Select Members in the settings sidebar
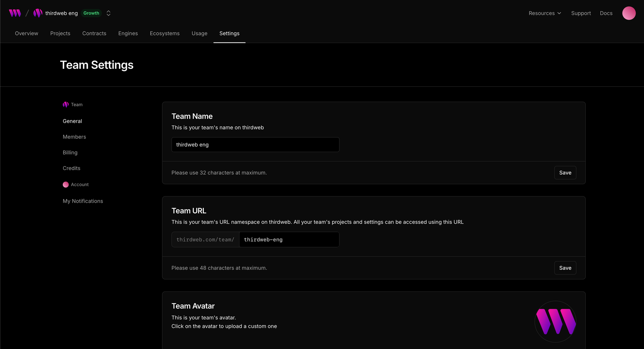 74,137
